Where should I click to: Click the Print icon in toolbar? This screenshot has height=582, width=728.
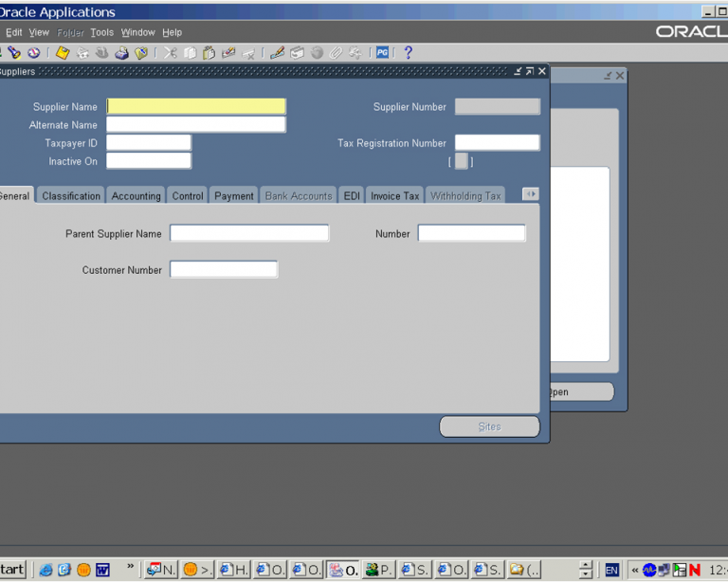tap(121, 53)
